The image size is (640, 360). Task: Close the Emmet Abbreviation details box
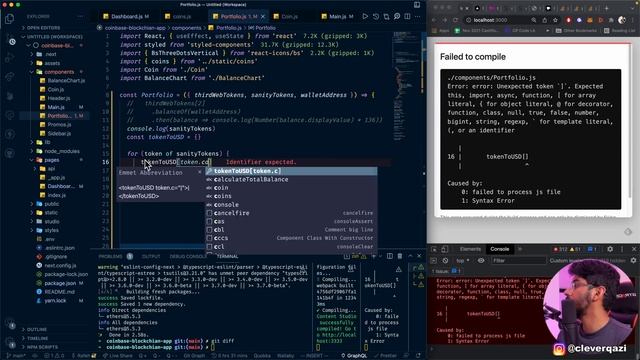(x=200, y=173)
